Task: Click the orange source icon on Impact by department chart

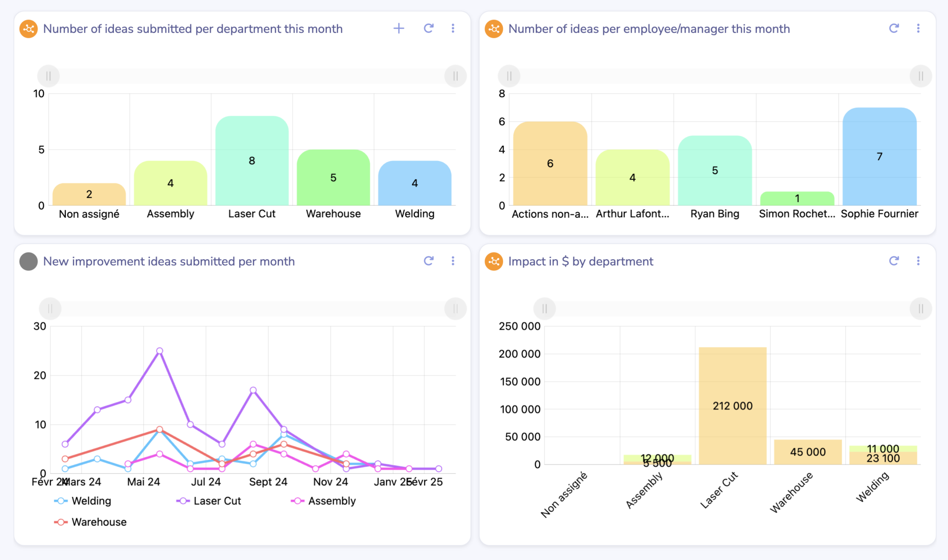Action: pos(494,261)
